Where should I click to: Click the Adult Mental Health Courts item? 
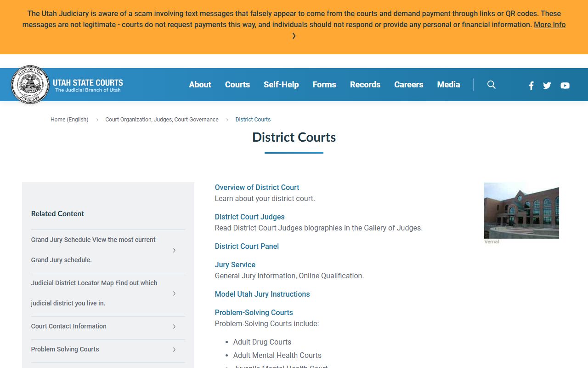277,355
